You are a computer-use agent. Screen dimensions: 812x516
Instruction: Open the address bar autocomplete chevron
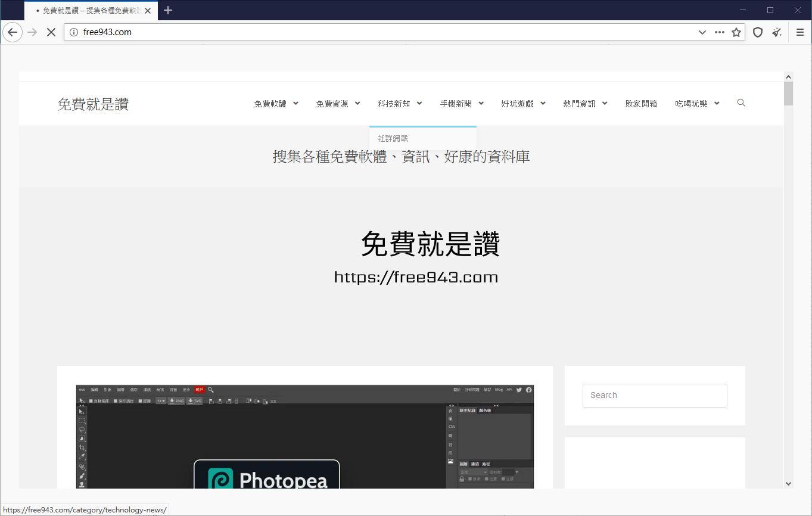702,32
